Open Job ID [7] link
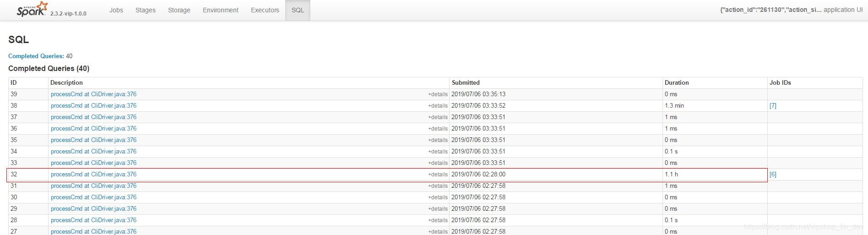The image size is (868, 235). 773,106
